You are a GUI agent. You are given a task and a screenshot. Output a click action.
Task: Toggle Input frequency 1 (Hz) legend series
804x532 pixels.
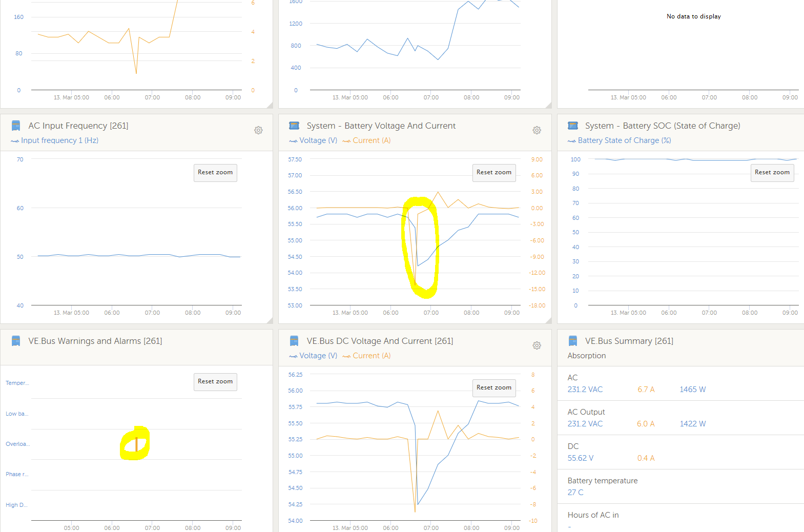pos(55,140)
